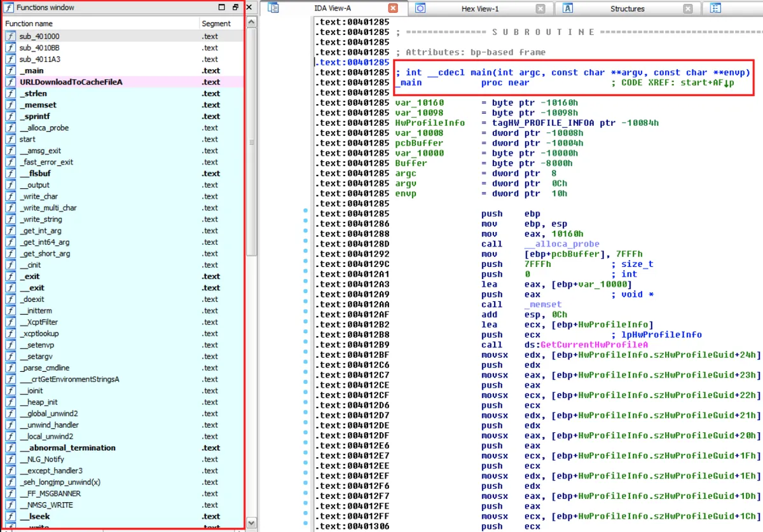Close the Structures tab
The height and width of the screenshot is (532, 763).
pos(687,8)
